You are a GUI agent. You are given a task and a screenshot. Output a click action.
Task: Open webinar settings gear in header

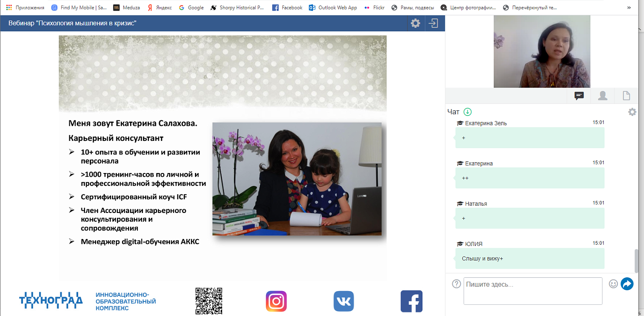(415, 23)
